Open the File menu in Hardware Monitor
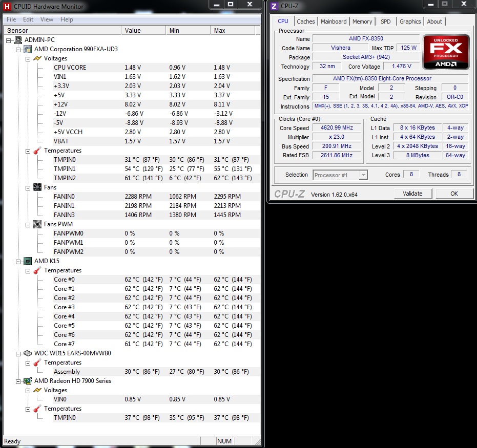477x448 pixels. (x=11, y=19)
